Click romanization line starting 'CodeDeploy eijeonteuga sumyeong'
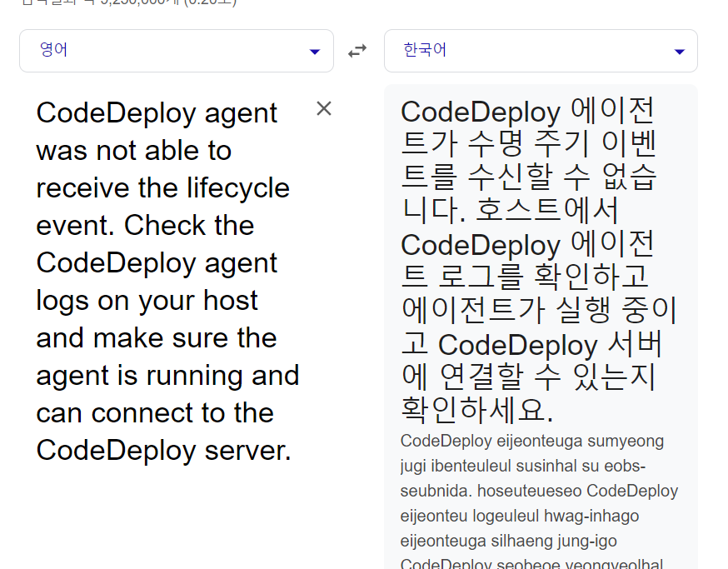This screenshot has width=728, height=569. click(532, 441)
